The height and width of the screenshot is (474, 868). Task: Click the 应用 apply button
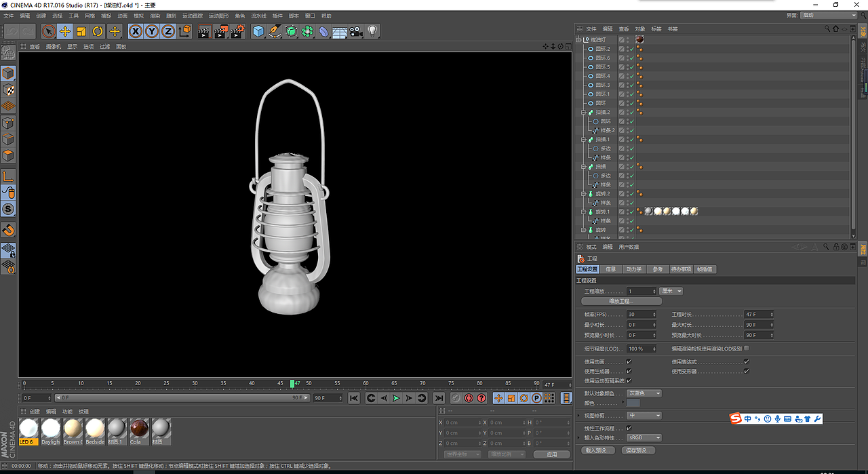click(x=552, y=454)
